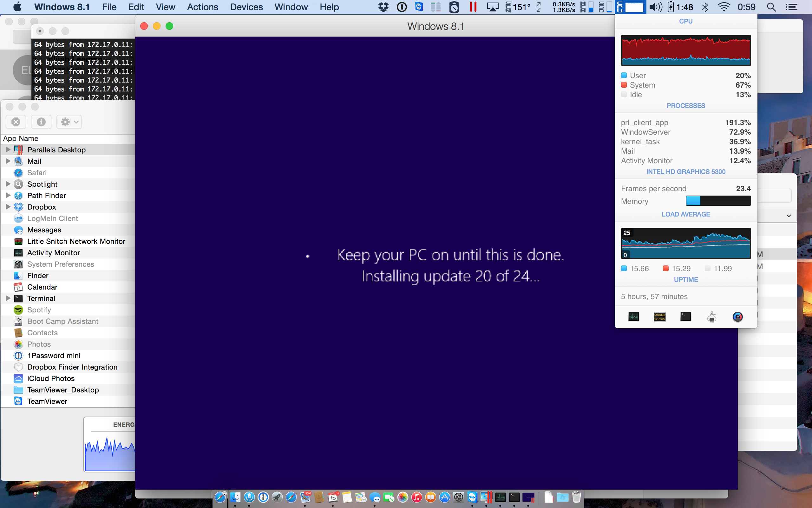This screenshot has height=508, width=812.
Task: Select the Safari row in the app list
Action: point(68,172)
